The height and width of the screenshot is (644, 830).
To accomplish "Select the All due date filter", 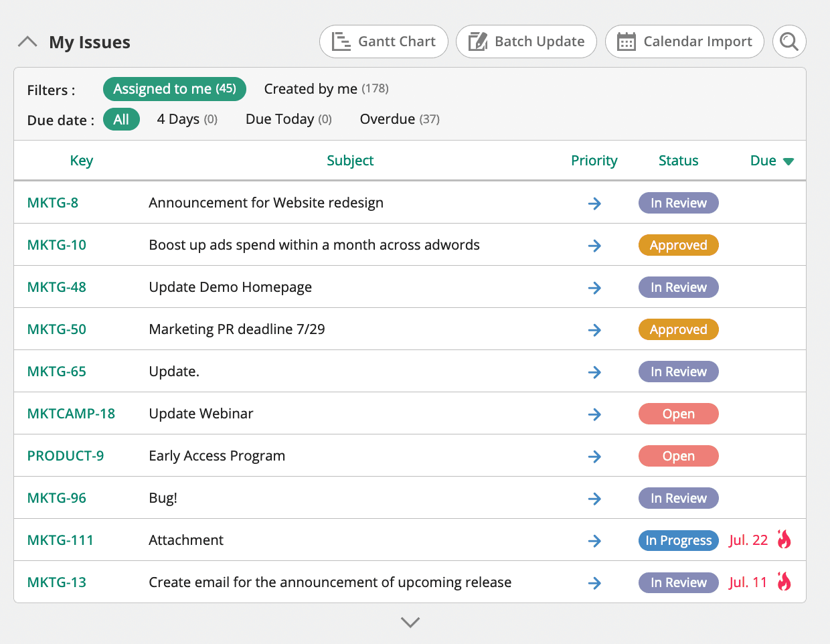I will click(121, 119).
